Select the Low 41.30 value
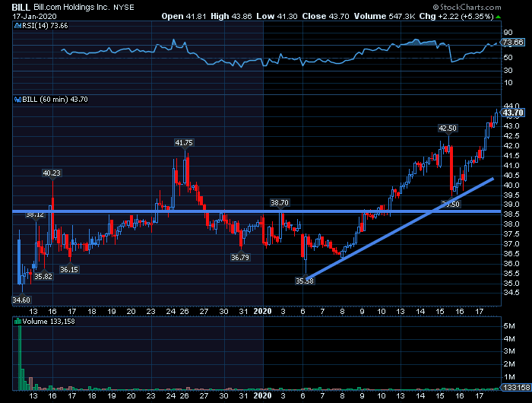The width and height of the screenshot is (532, 403). 277,16
